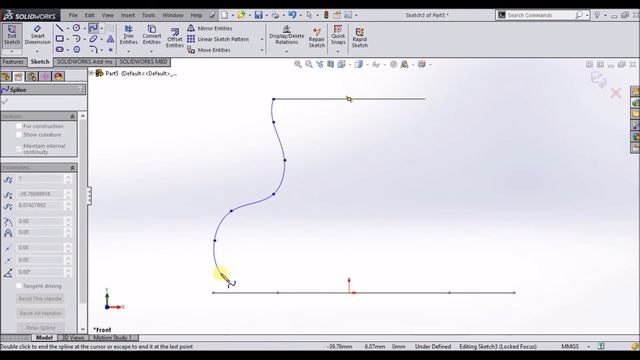Click the Reset This Handle button
This screenshot has width=640, height=360.
coord(40,299)
